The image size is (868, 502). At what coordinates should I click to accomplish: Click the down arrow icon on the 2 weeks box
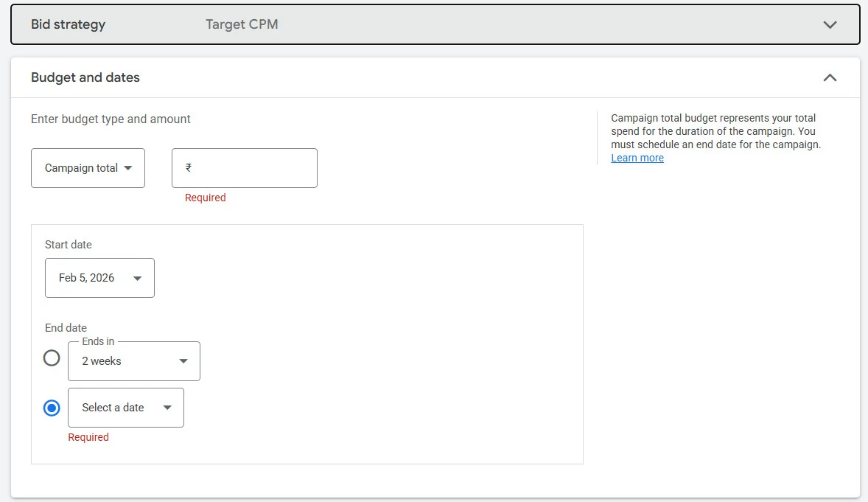pos(183,360)
